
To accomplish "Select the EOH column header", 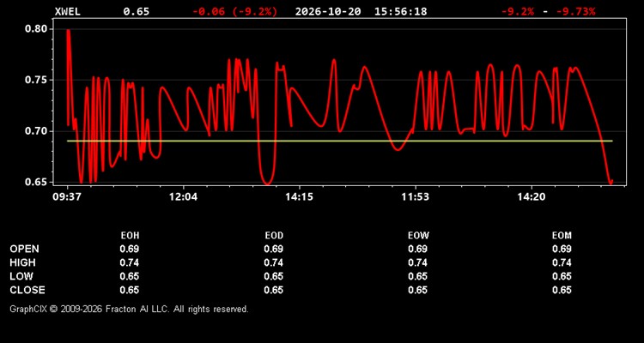I will tap(130, 236).
